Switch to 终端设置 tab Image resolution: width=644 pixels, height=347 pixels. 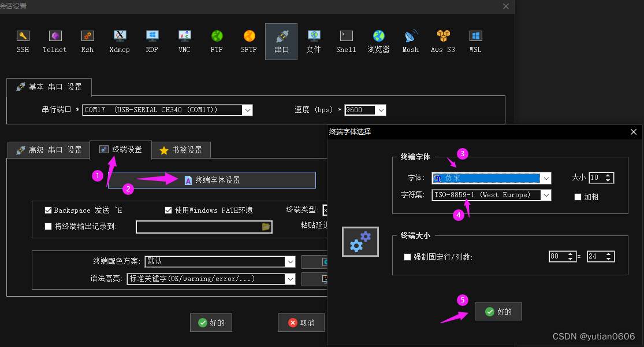121,149
